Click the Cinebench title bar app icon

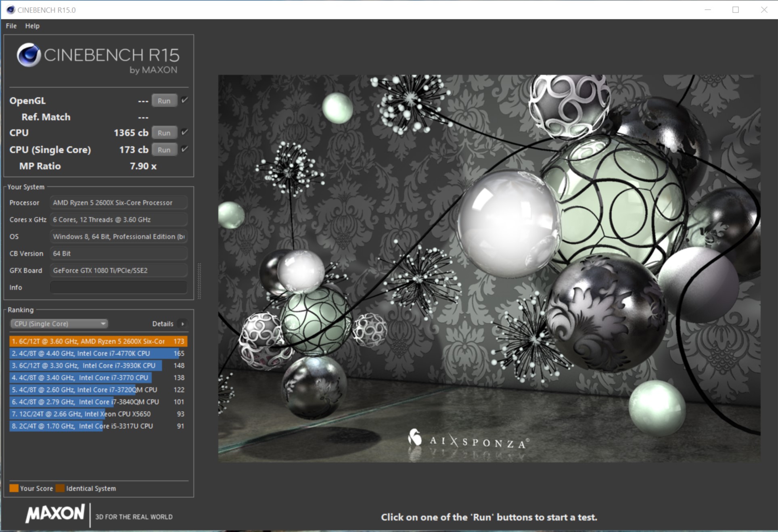click(10, 10)
